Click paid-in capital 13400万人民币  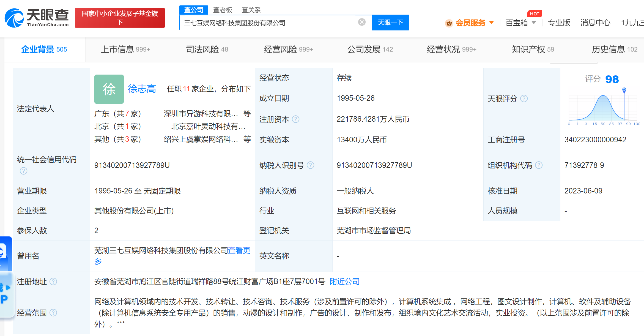pos(361,140)
